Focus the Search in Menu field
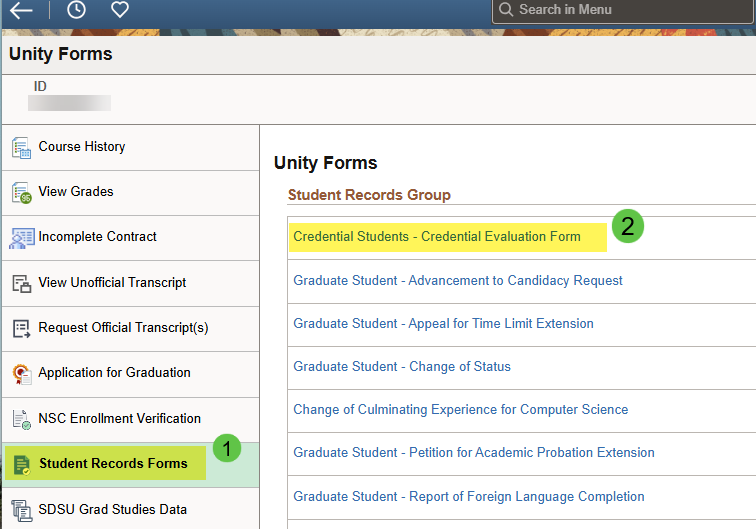 (623, 10)
